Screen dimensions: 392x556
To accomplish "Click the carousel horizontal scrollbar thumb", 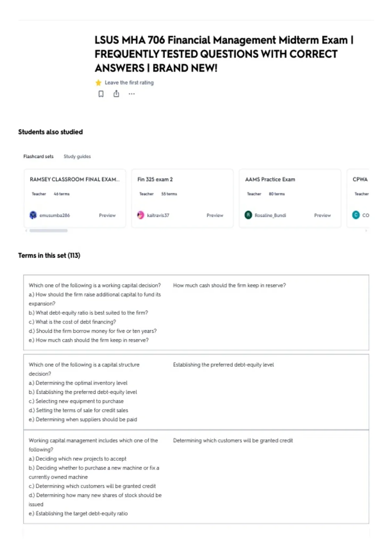I will tap(48, 231).
